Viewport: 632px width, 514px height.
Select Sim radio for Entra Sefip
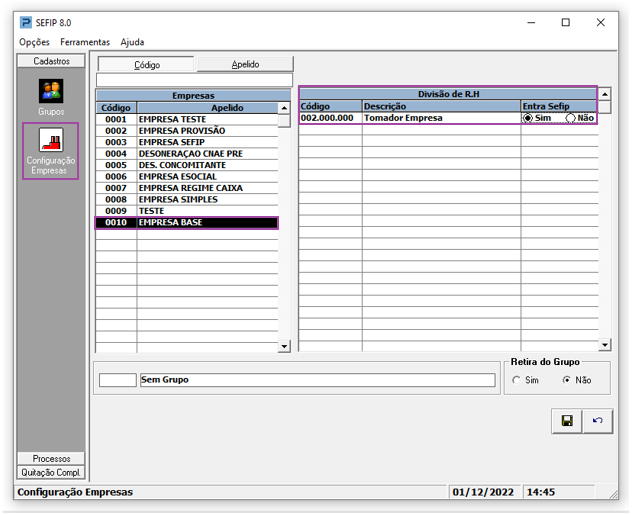pyautogui.click(x=529, y=118)
